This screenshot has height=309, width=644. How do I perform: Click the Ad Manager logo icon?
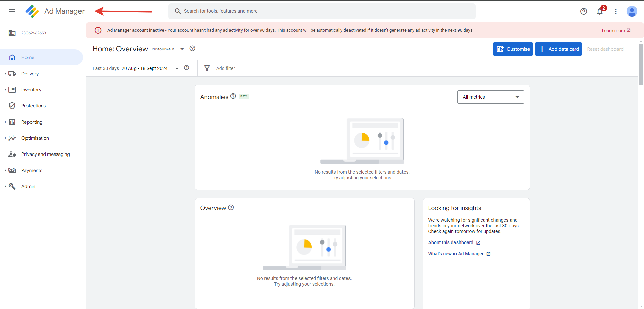pyautogui.click(x=32, y=11)
